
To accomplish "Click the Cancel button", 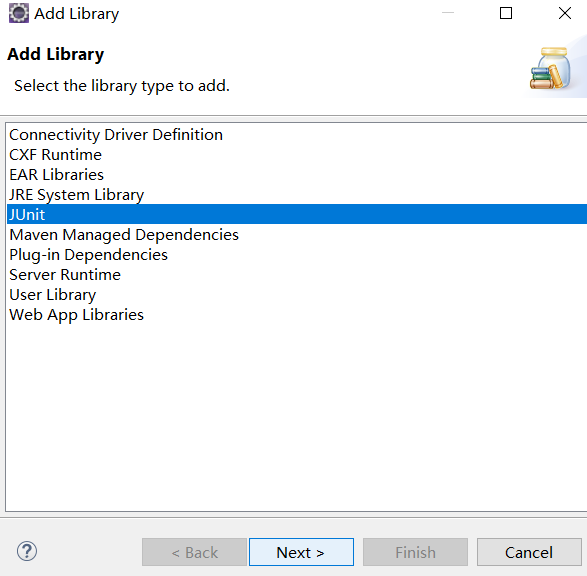I will point(529,552).
